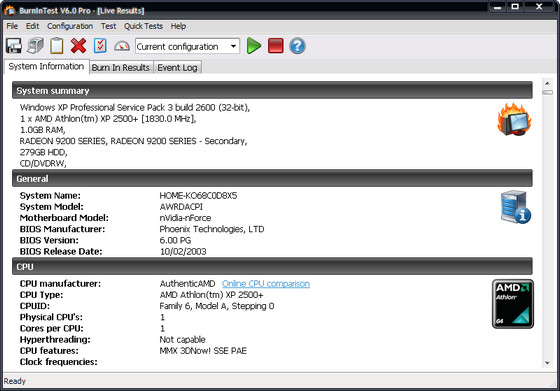Select the AuthenticAMD manufacturer value
Screen dimensions: 560x391
point(188,284)
